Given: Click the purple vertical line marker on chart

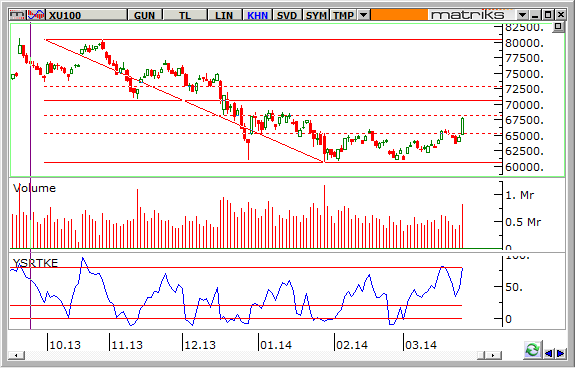Looking at the screenshot, I should tap(30, 176).
